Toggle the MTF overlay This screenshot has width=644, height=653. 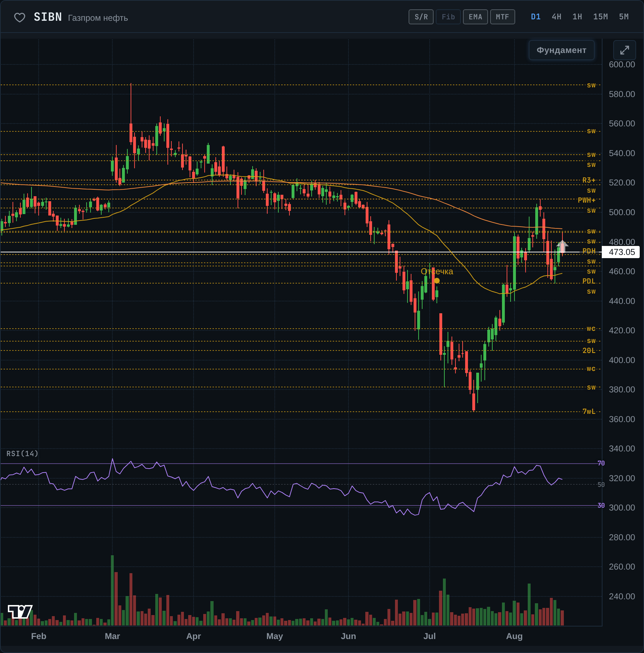point(503,17)
